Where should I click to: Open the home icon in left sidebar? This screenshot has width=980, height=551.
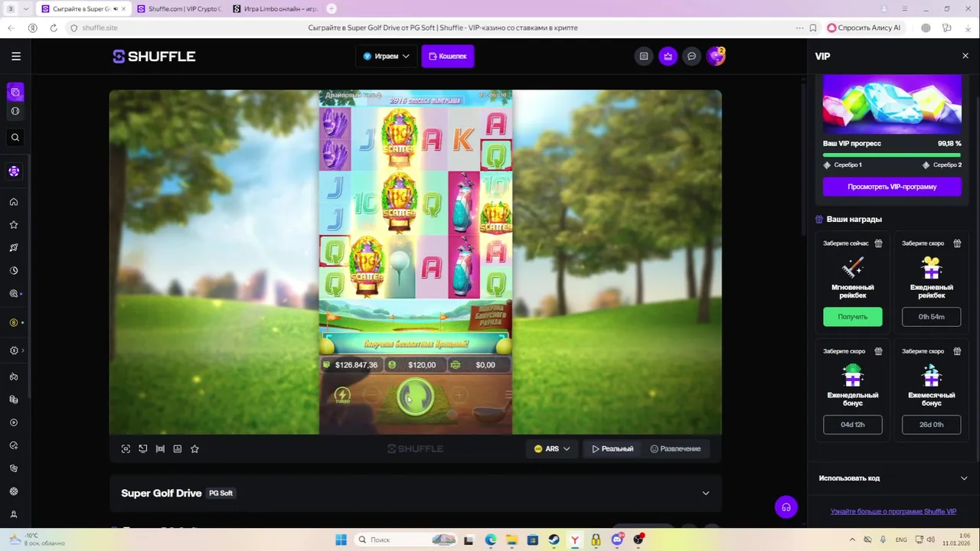tap(14, 202)
